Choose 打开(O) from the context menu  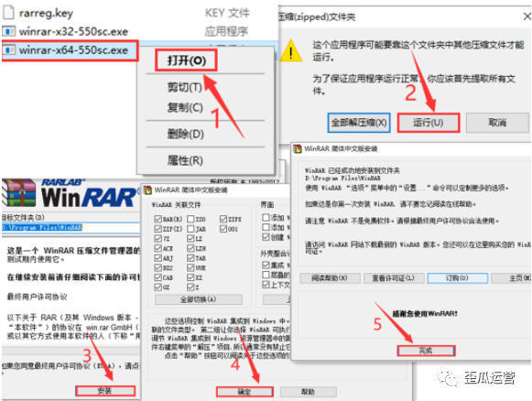point(186,60)
